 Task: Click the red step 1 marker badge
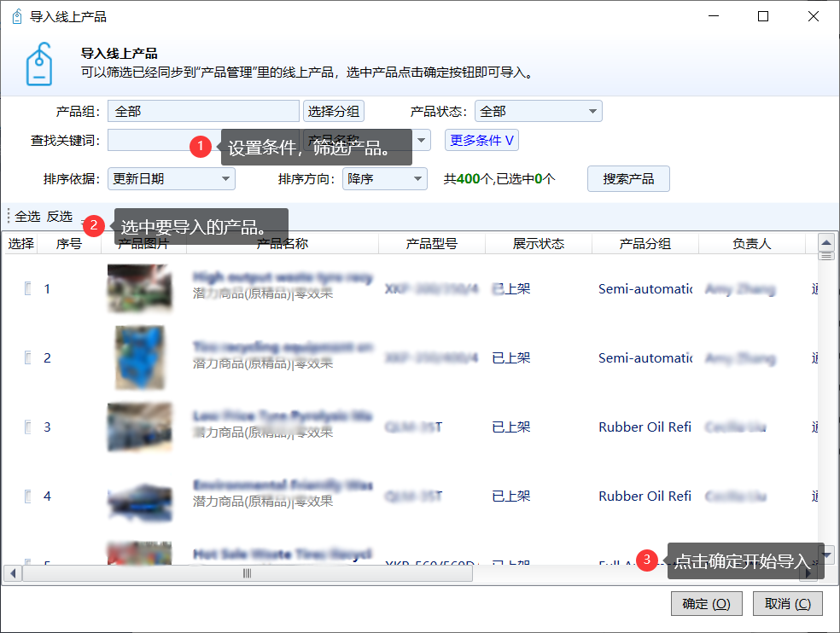201,147
